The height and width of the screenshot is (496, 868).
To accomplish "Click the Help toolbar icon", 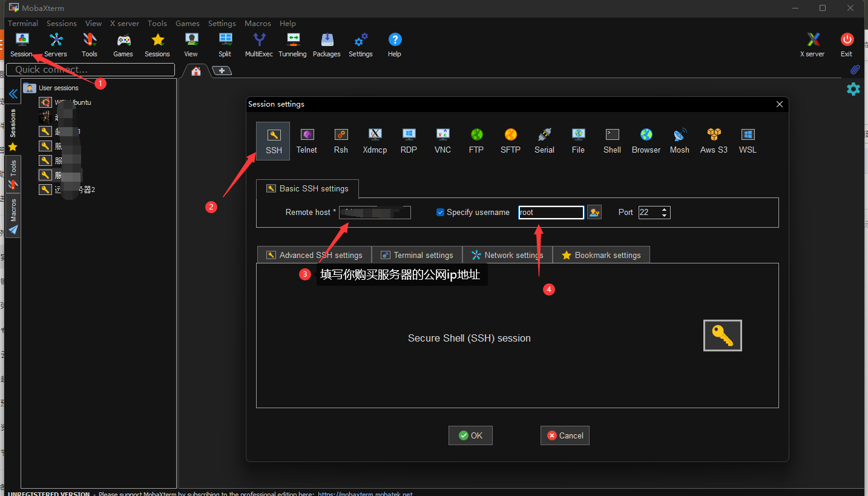I will pos(395,45).
